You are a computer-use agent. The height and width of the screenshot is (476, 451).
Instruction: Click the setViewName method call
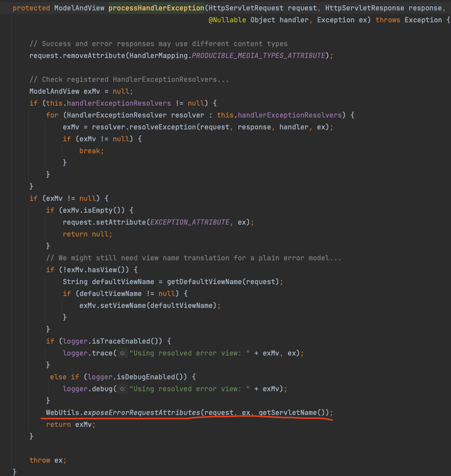click(x=123, y=305)
